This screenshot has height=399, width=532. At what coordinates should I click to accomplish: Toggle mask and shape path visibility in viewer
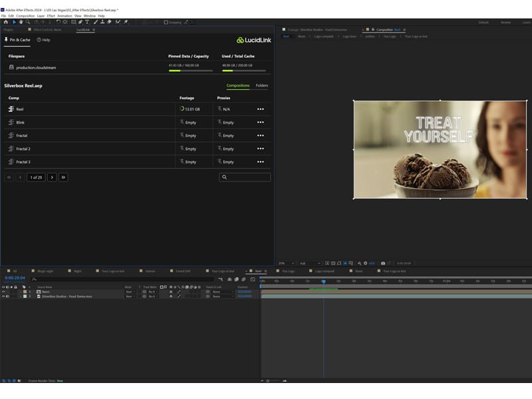tap(339, 263)
